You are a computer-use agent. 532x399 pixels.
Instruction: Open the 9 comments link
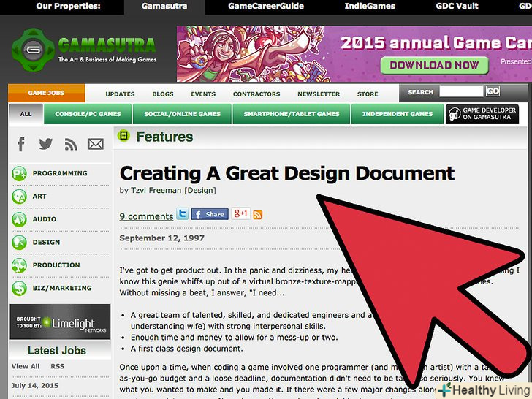click(146, 216)
